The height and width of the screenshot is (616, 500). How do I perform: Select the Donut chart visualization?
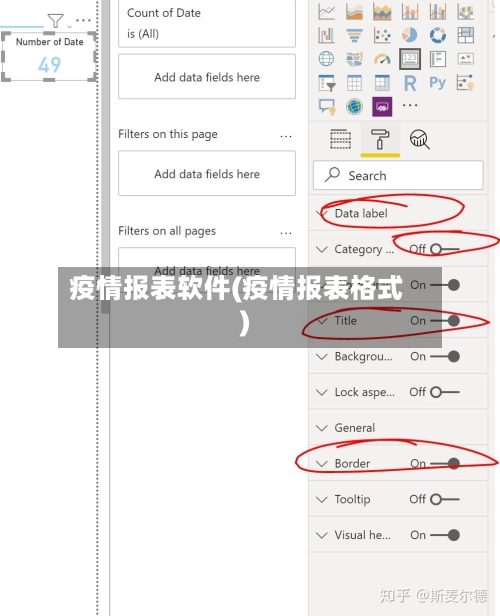[438, 35]
